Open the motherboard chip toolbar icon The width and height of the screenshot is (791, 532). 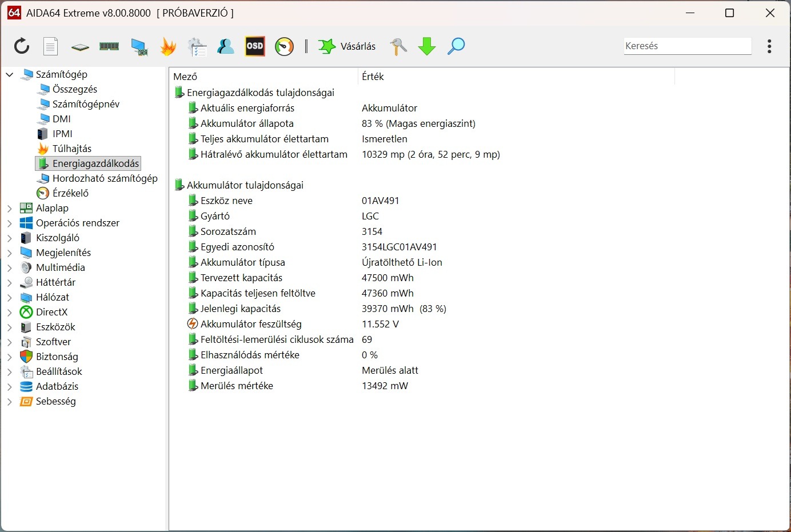click(80, 47)
